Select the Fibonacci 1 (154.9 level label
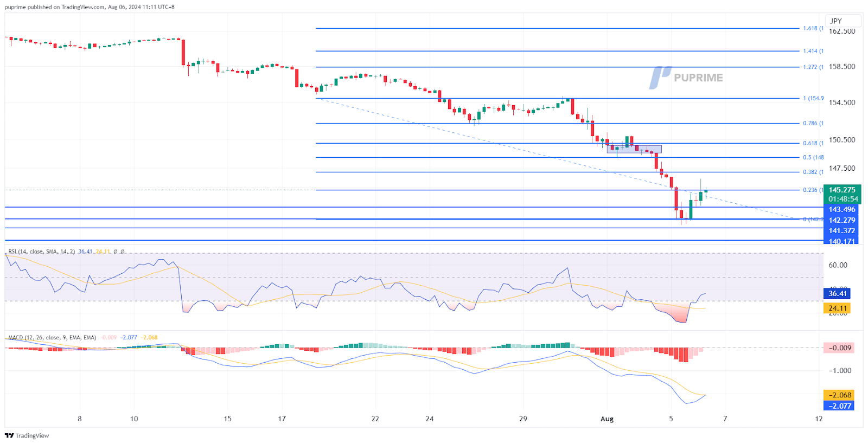Screen dimensions: 868x444 point(813,99)
